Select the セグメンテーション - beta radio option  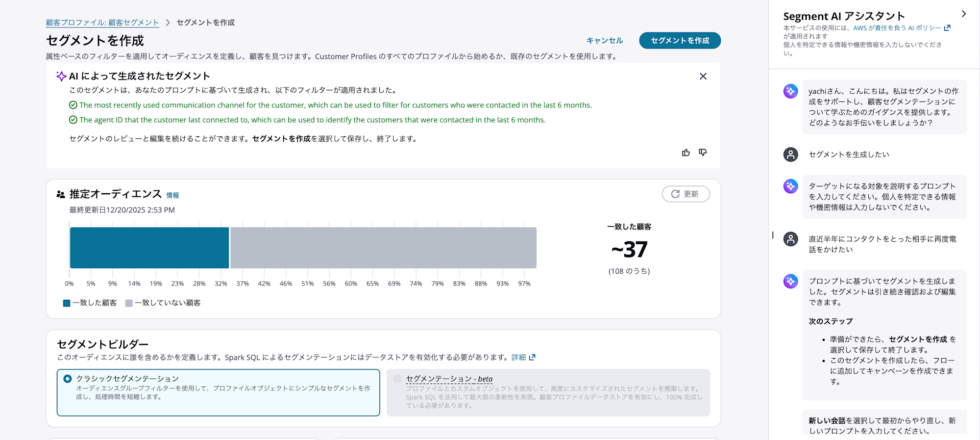pyautogui.click(x=397, y=379)
